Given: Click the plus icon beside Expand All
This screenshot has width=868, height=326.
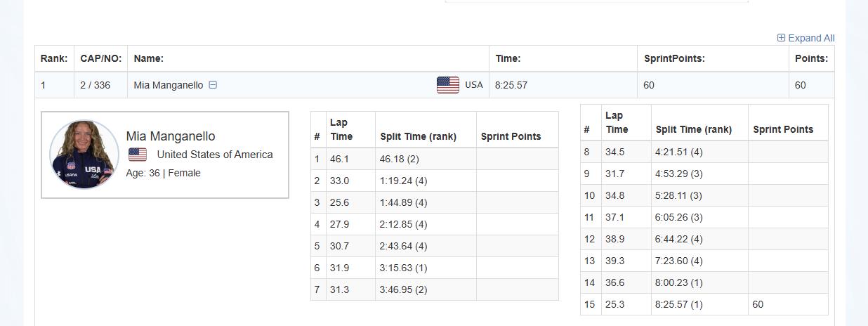Looking at the screenshot, I should tap(781, 38).
